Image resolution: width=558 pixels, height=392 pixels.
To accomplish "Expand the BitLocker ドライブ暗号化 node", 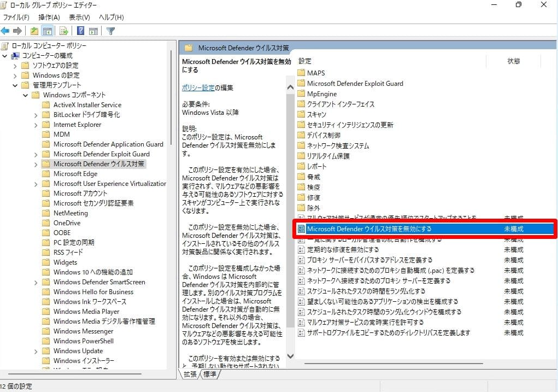I will pyautogui.click(x=36, y=115).
